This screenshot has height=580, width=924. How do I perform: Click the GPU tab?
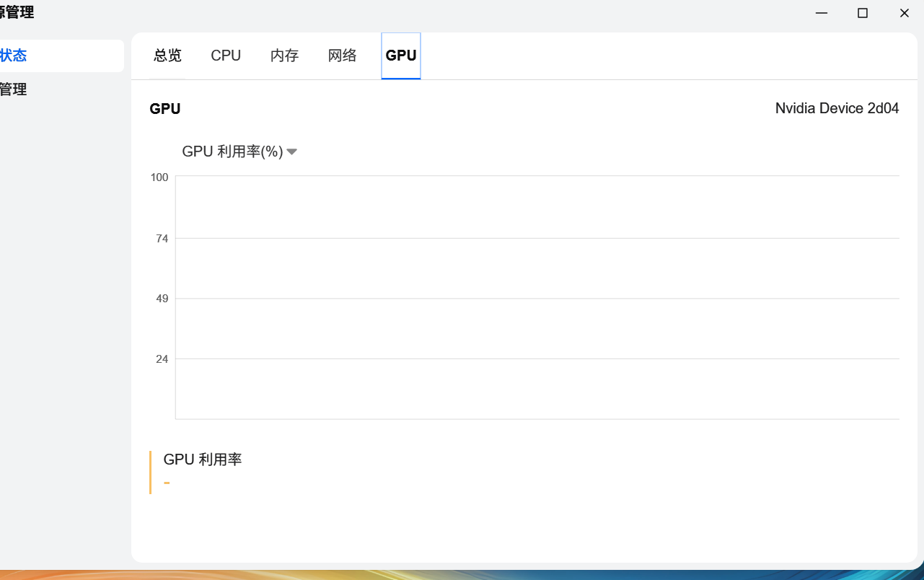coord(401,56)
